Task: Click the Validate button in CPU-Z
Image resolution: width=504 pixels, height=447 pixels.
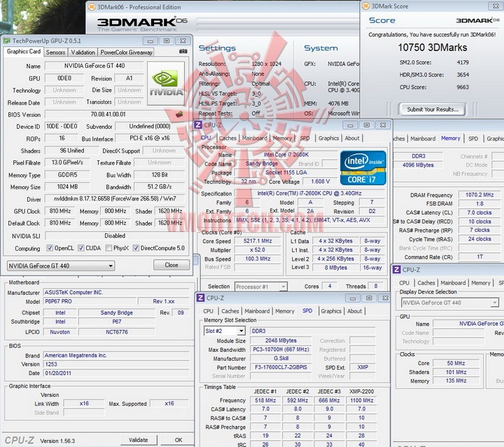Action: click(139, 440)
